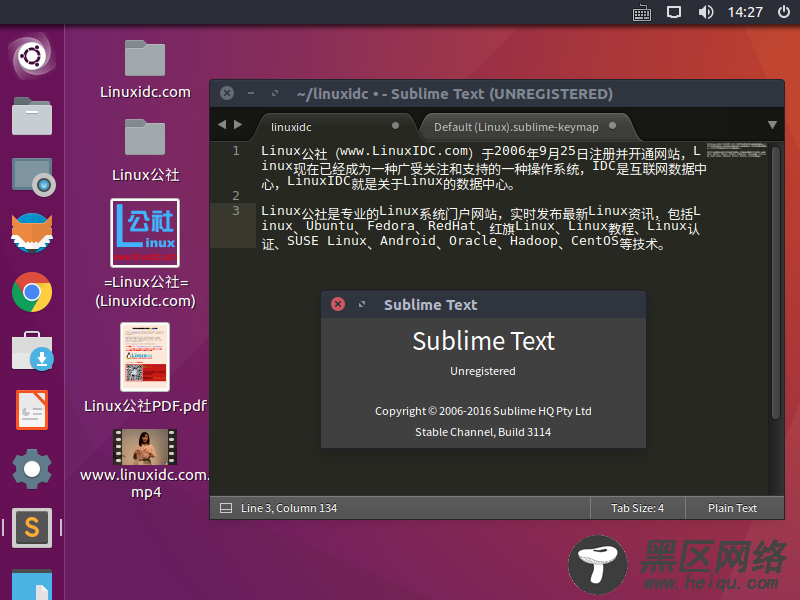Go to next tab with right arrow

(x=238, y=124)
